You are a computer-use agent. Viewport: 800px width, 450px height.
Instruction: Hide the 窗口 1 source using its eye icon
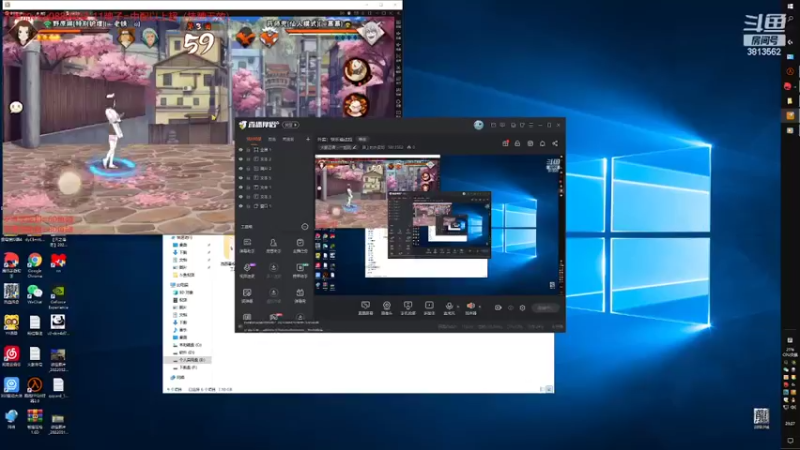tap(241, 206)
